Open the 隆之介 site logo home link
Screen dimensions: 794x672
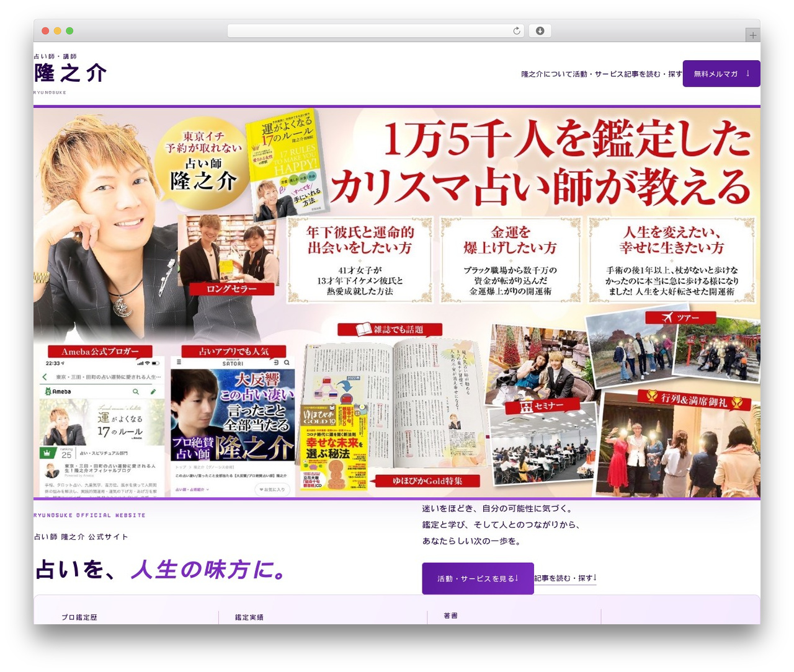pyautogui.click(x=70, y=73)
